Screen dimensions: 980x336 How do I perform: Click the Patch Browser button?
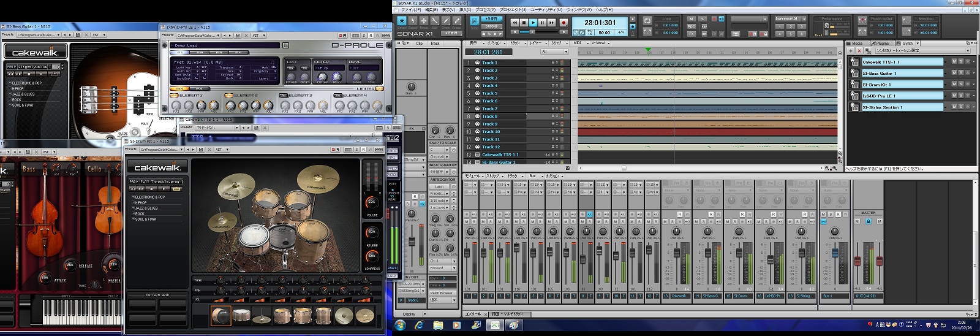[442, 293]
